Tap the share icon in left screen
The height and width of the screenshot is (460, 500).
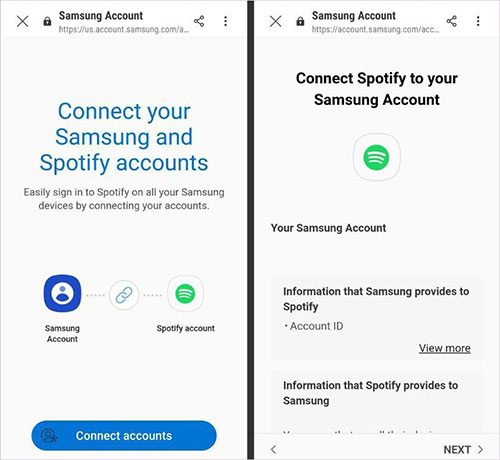[x=199, y=21]
